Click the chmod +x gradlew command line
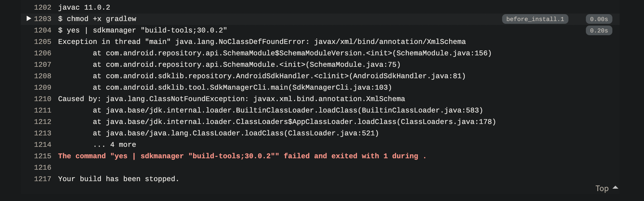The width and height of the screenshot is (644, 201). 97,19
